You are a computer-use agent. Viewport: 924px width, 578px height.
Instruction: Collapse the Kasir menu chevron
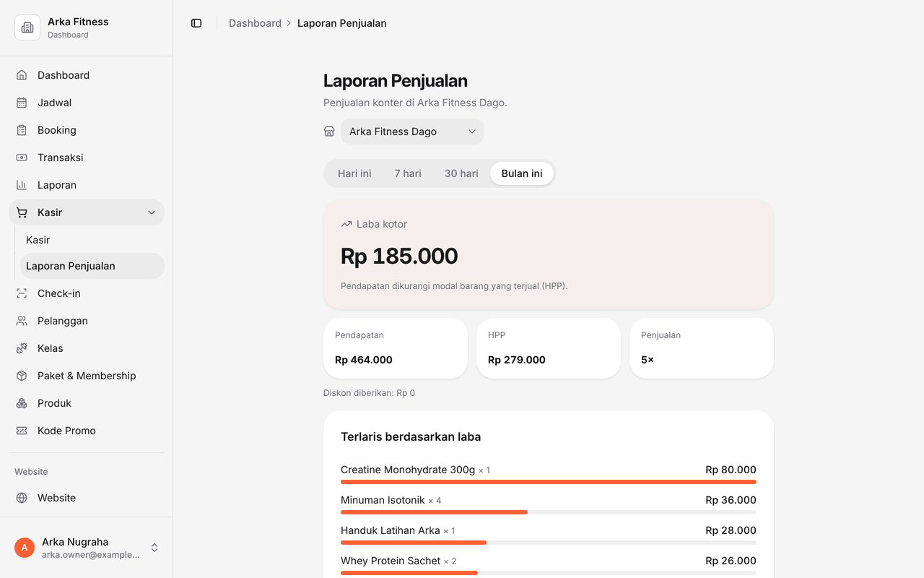[x=152, y=212]
